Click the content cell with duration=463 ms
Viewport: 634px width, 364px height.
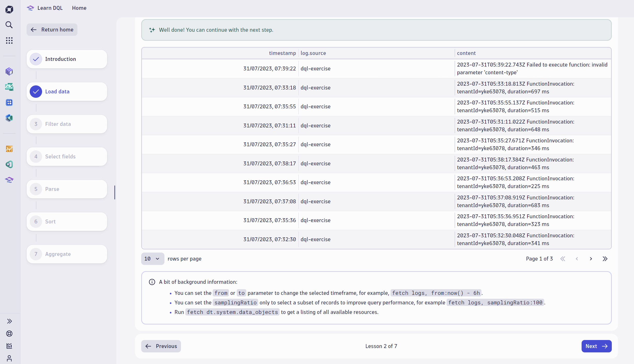[533, 164]
